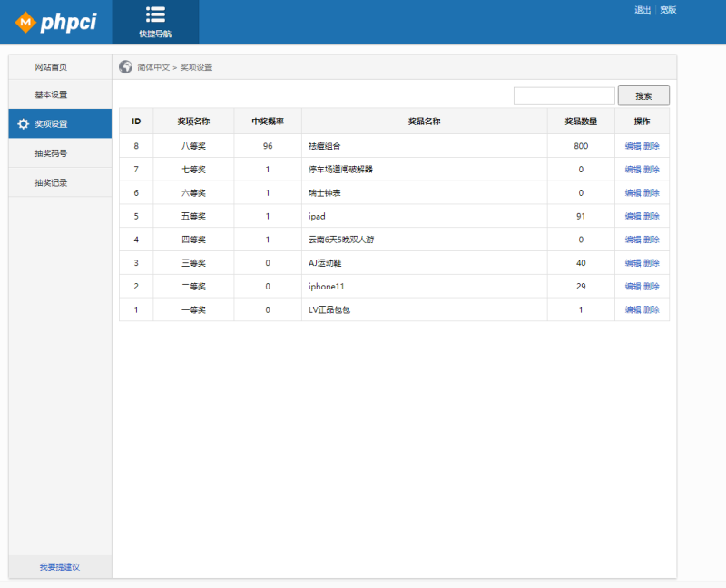This screenshot has width=726, height=588.
Task: Click the 奖品数量 column header
Action: (581, 122)
